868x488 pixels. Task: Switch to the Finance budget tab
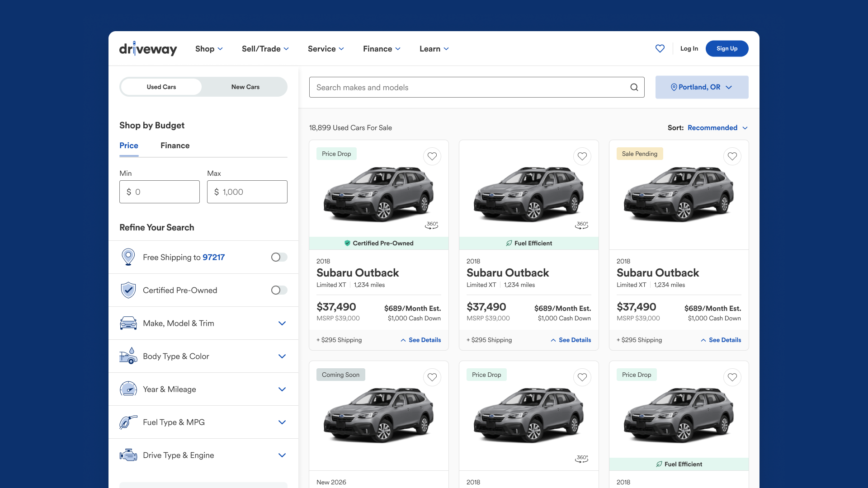(175, 145)
